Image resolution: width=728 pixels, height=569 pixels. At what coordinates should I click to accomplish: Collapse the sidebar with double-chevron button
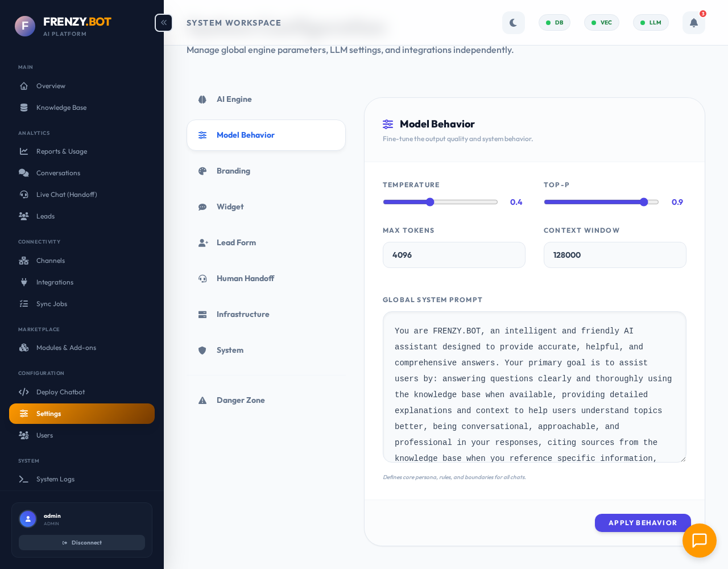(163, 23)
